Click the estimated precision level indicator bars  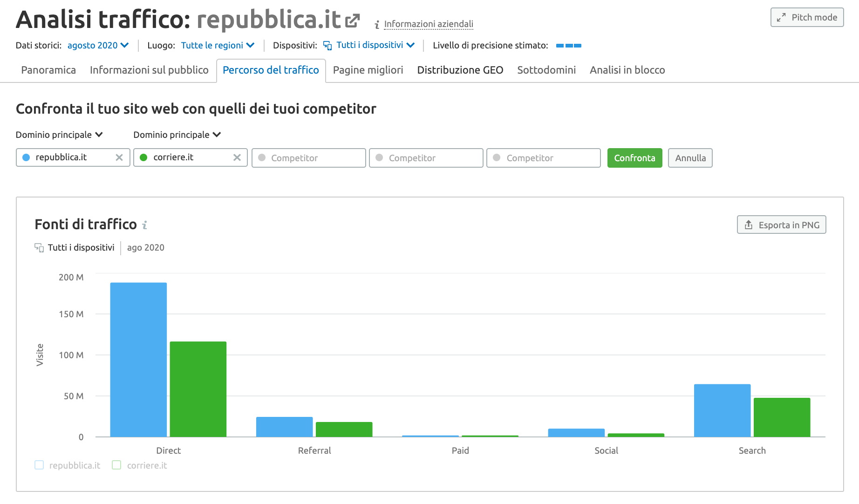tap(568, 46)
